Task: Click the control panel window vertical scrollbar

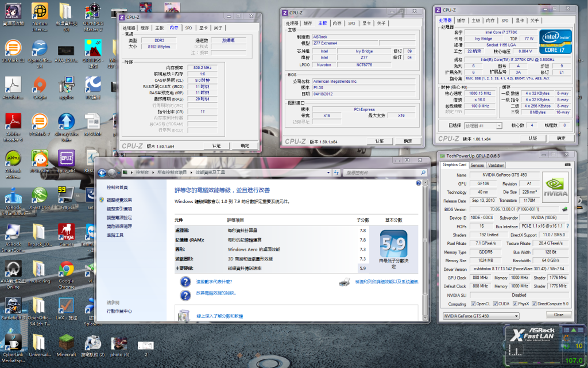Action: 425,250
